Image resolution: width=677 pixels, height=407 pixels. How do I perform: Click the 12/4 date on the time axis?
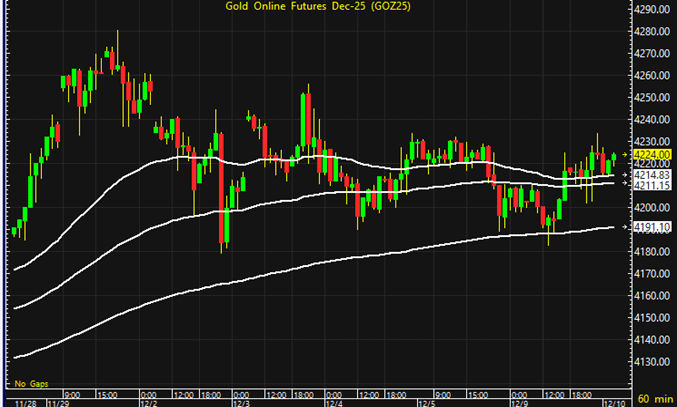[x=335, y=402]
